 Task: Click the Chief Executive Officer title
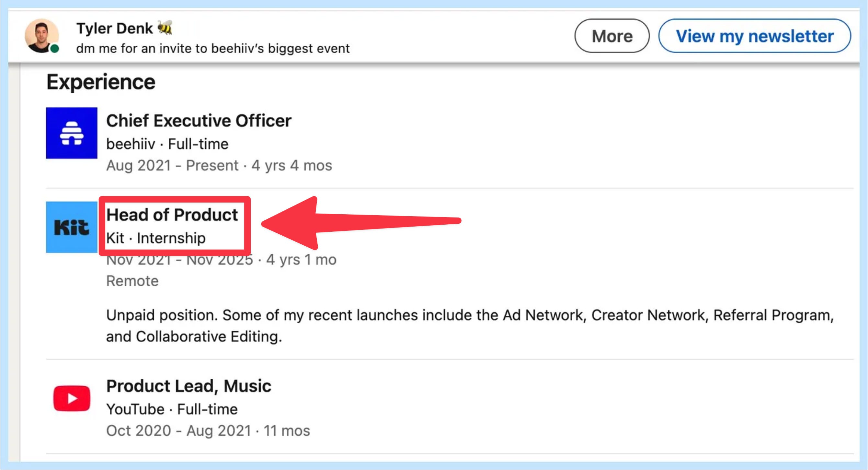pos(199,121)
